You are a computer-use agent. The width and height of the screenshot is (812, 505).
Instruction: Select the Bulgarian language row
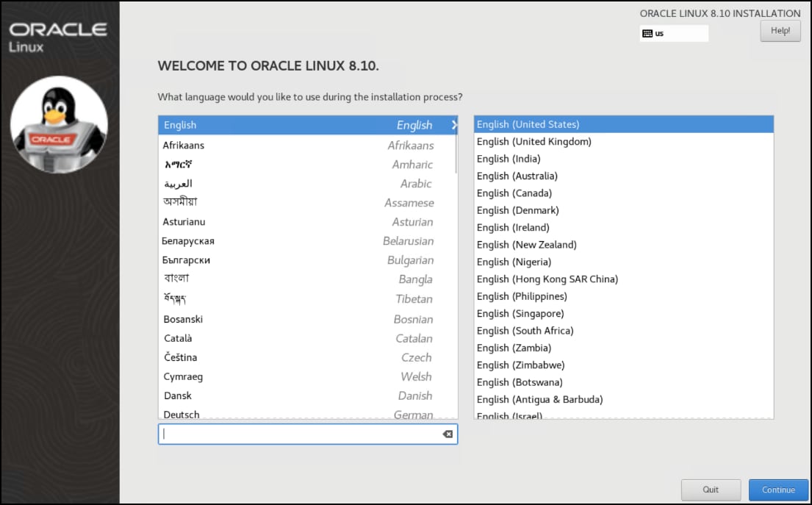point(308,260)
